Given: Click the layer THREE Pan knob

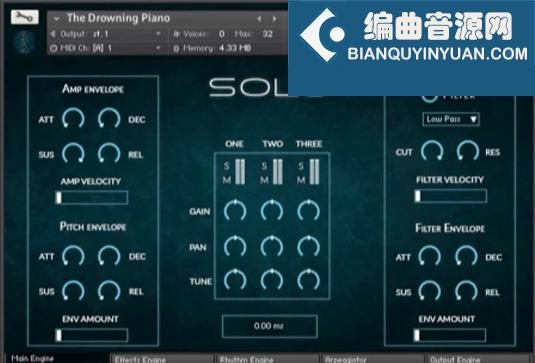Looking at the screenshot, I should click(x=308, y=246).
